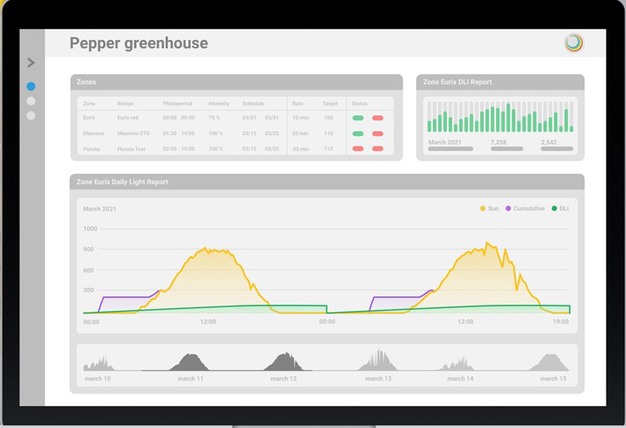Toggle the Cumulative series legend item

525,208
